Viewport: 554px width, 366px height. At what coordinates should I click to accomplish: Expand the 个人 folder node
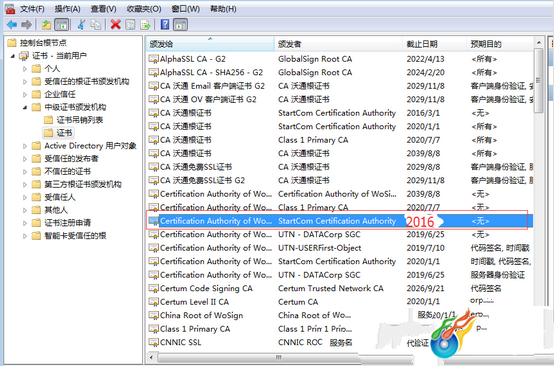(25, 69)
